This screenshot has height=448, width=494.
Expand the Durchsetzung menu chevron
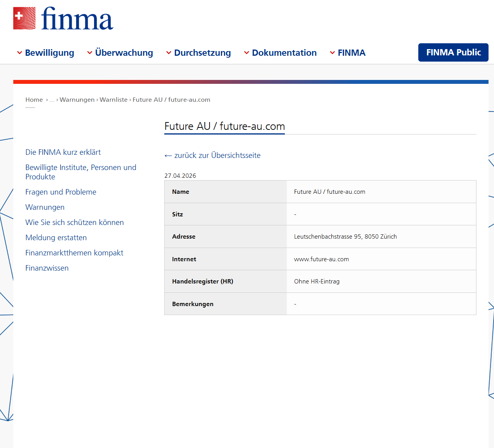tap(169, 53)
